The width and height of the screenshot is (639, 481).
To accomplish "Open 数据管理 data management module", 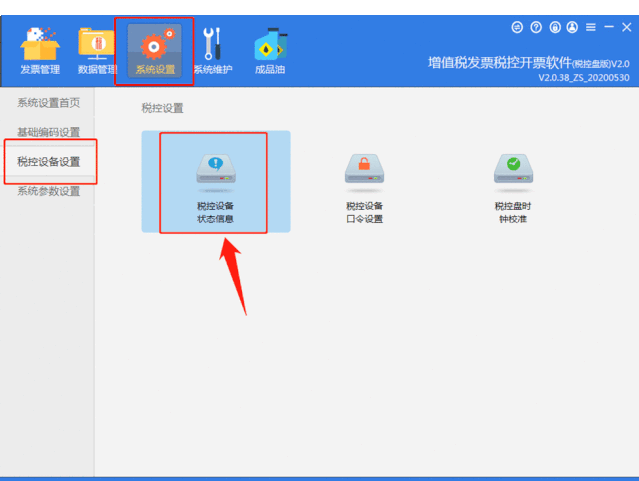I will [97, 51].
